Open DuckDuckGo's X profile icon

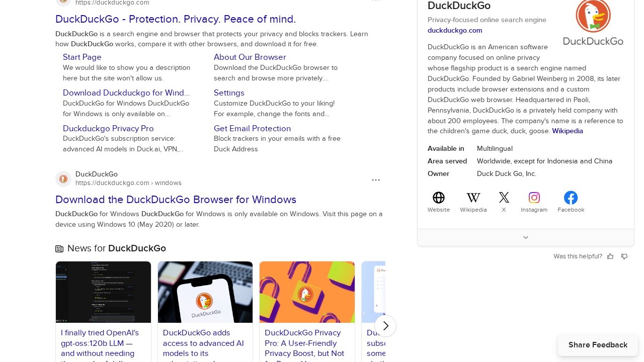pos(504,198)
